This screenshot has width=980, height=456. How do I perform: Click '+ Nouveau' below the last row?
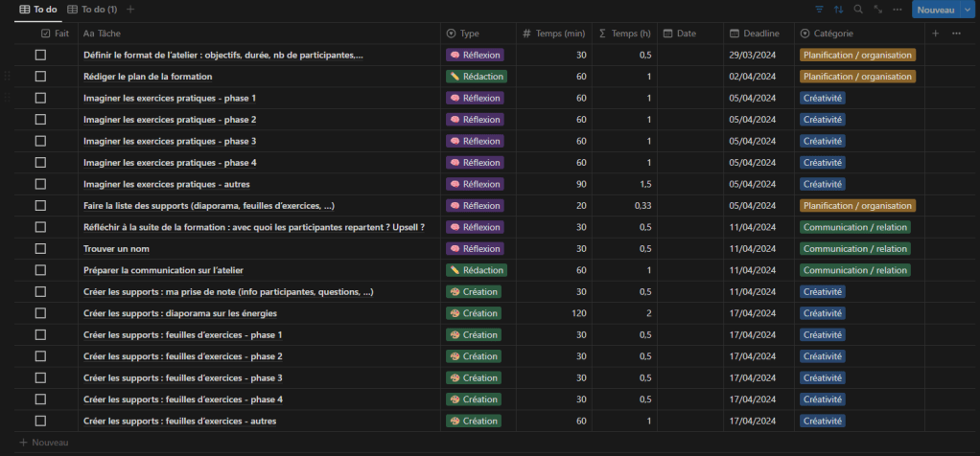pos(44,443)
